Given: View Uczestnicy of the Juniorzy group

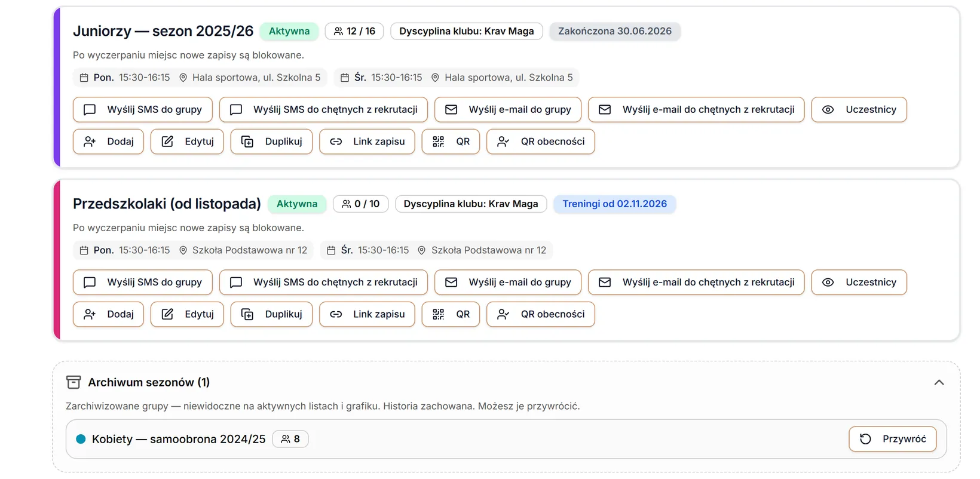Looking at the screenshot, I should (859, 109).
